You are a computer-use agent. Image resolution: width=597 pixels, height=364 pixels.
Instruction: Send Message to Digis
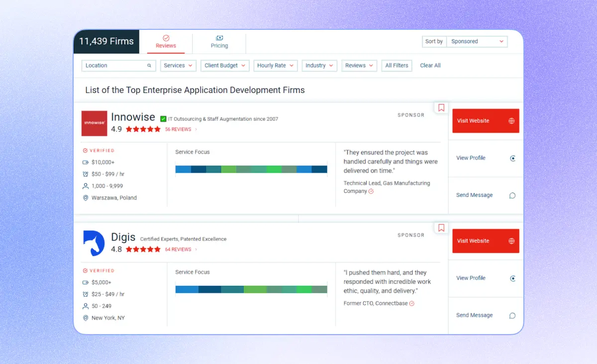coord(475,315)
